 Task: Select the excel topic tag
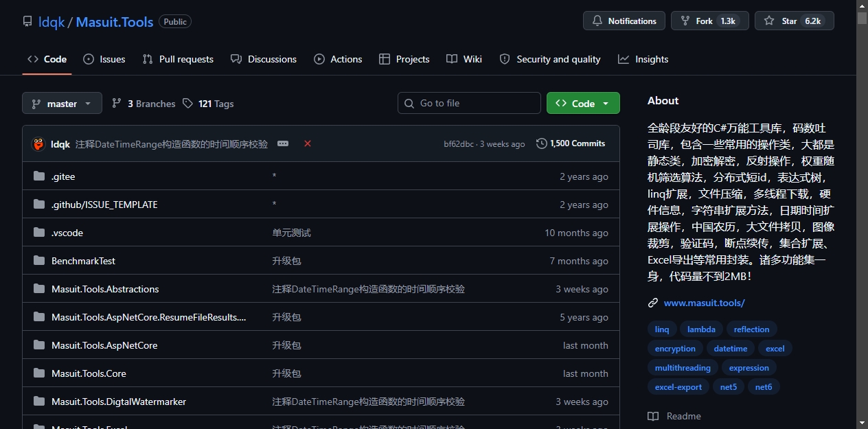point(775,349)
